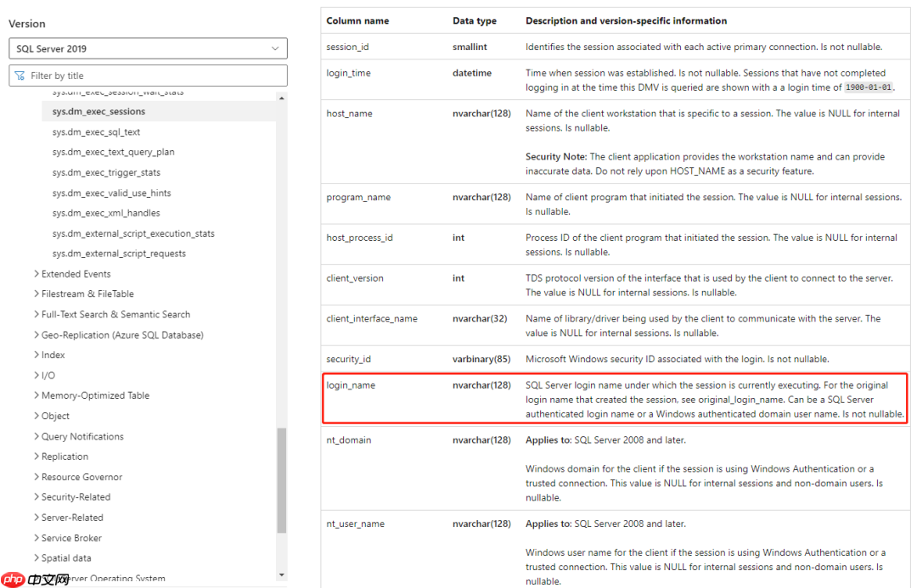Click the sidebar scroll up arrow
Screen dimensions: 917x588
click(x=282, y=98)
